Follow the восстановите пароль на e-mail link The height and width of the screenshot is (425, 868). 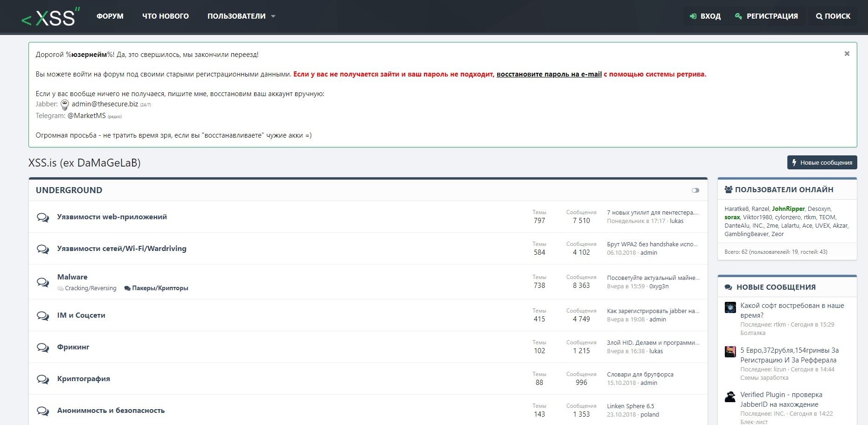pos(549,74)
